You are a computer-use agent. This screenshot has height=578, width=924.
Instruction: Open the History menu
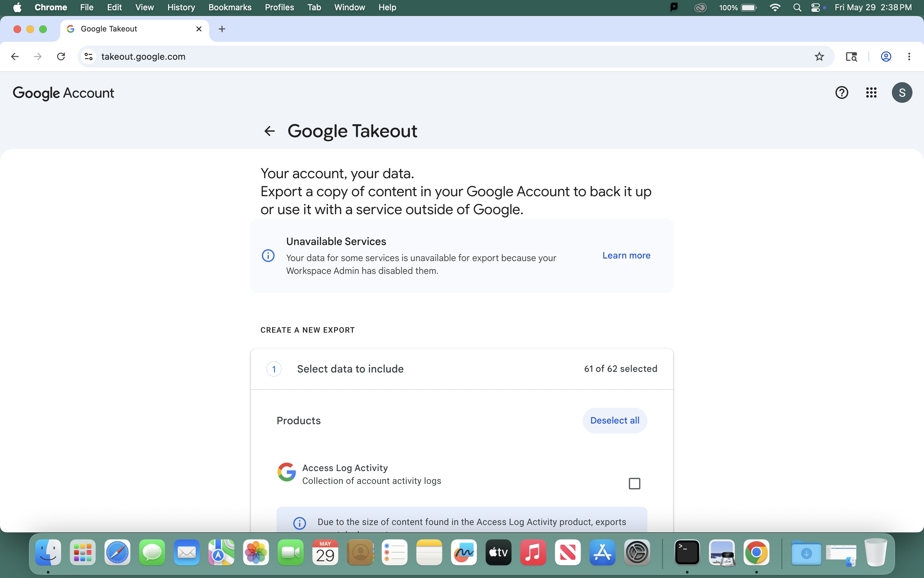click(x=181, y=7)
